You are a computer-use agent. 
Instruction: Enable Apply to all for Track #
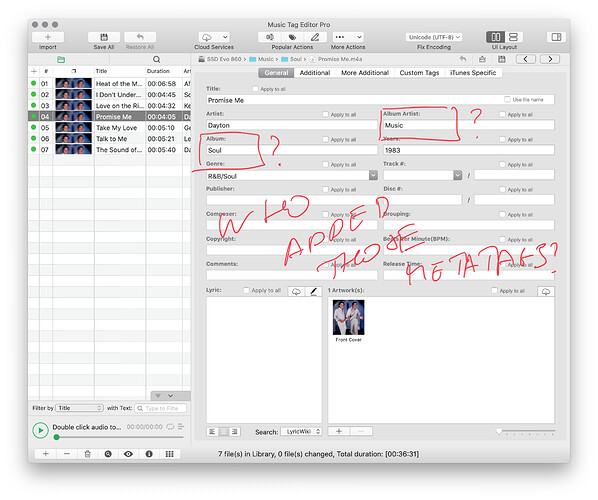tap(502, 164)
